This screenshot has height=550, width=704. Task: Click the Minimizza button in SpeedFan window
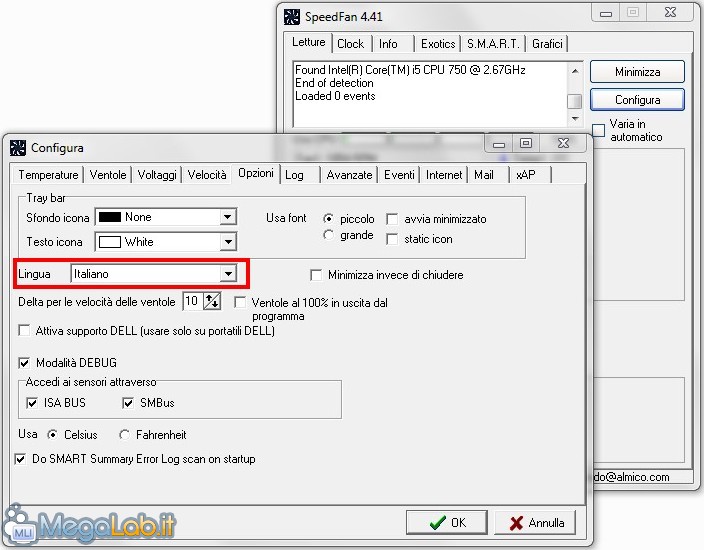pyautogui.click(x=637, y=72)
